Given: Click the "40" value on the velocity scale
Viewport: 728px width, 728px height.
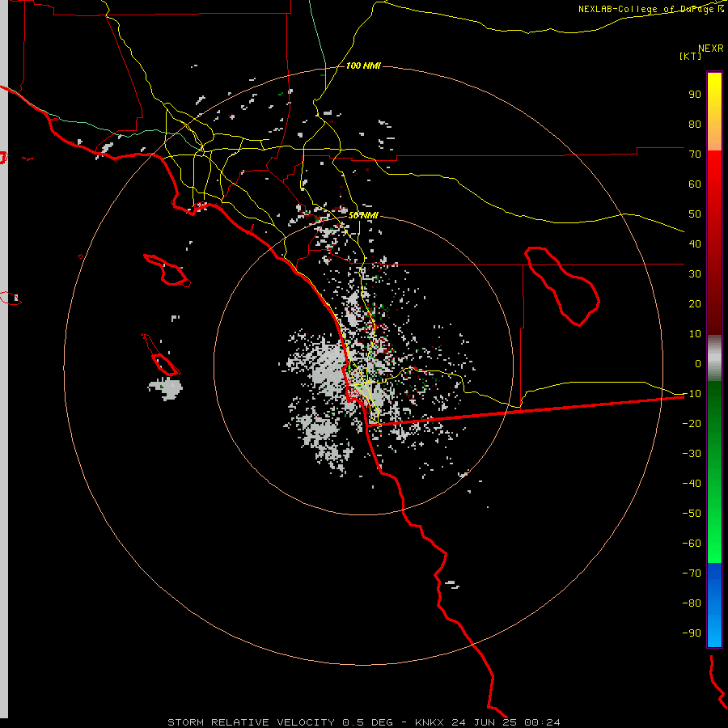Looking at the screenshot, I should click(x=695, y=243).
